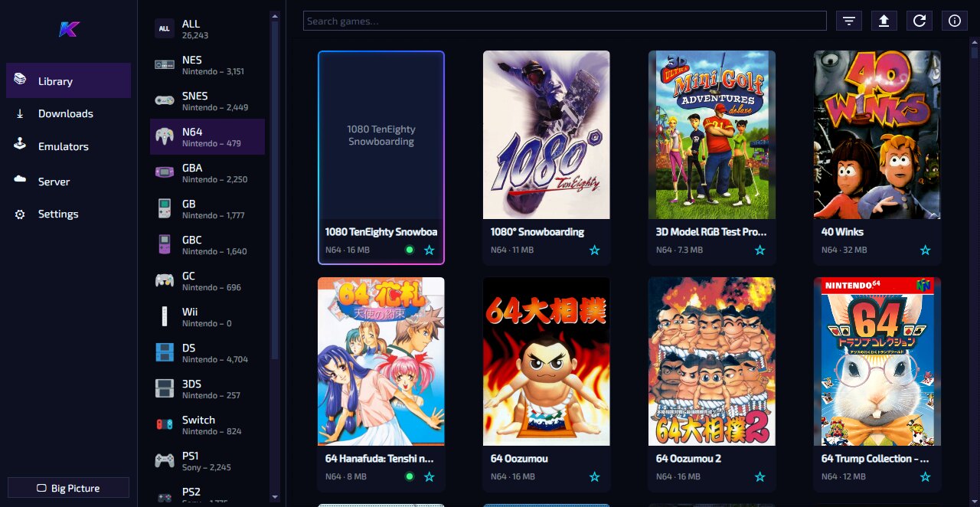The width and height of the screenshot is (980, 507).
Task: Click the NES console icon
Action: pyautogui.click(x=164, y=65)
